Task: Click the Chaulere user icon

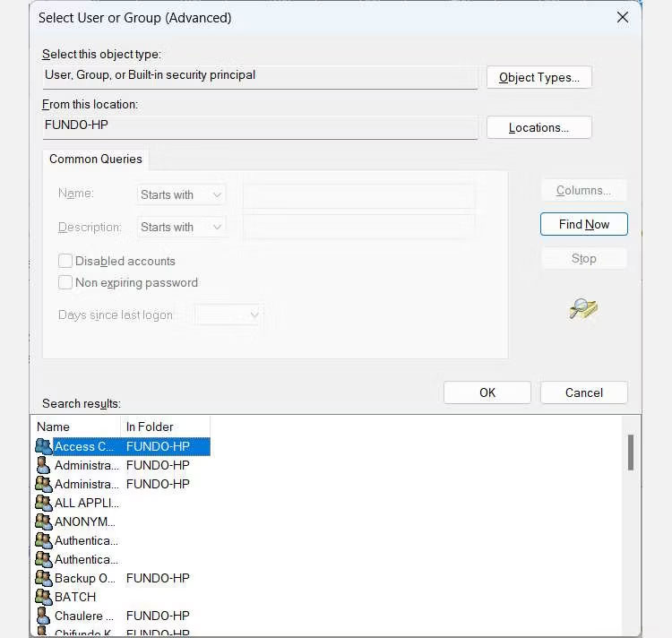Action: point(43,615)
